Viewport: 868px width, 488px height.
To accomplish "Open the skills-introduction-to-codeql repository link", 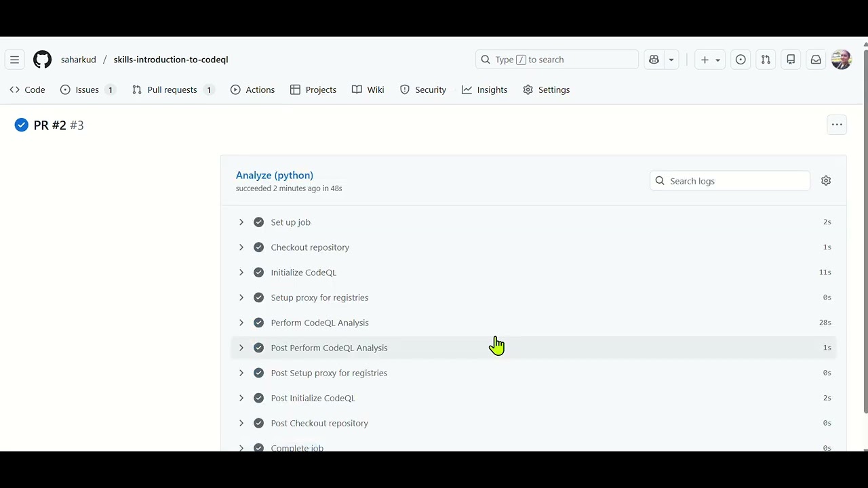I will click(x=171, y=60).
